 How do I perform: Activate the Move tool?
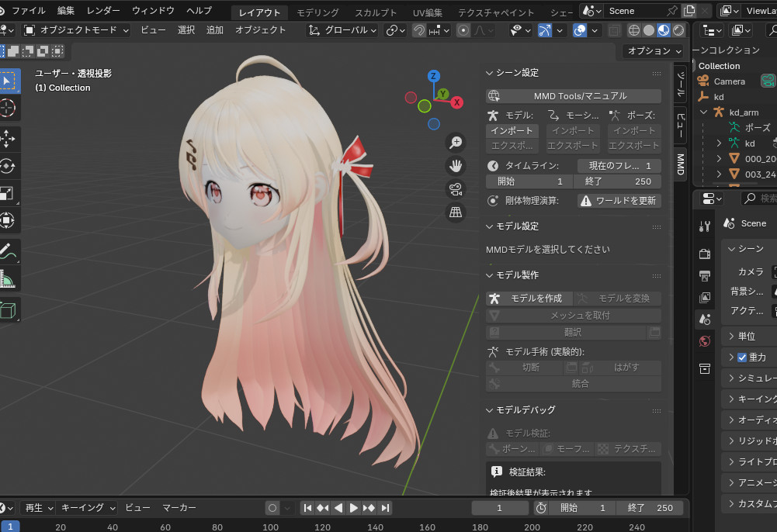(7, 138)
